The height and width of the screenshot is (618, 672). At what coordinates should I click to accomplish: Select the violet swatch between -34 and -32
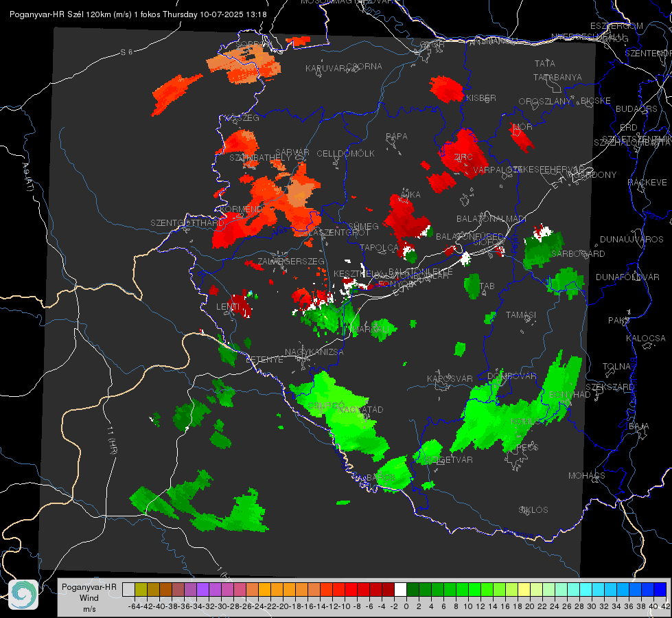coord(202,590)
